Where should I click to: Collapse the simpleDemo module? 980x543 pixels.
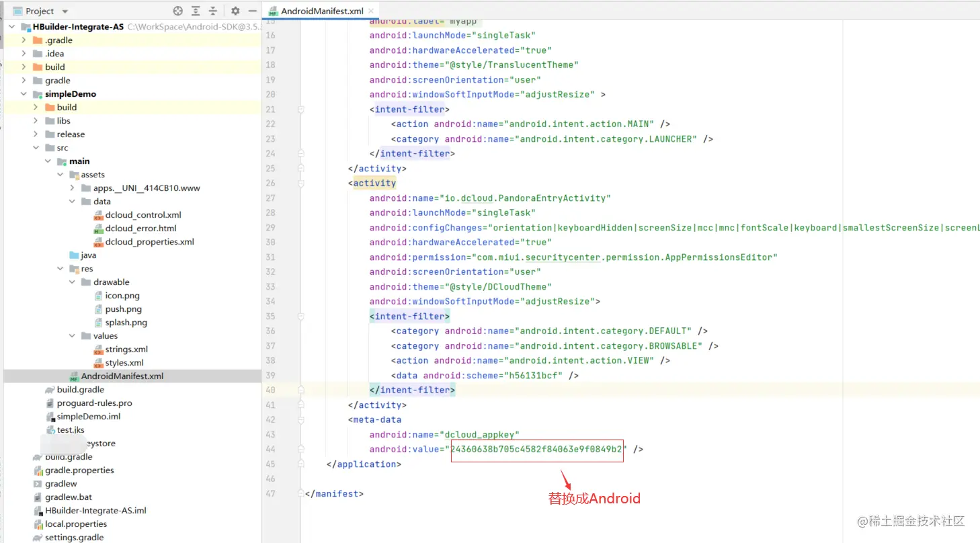[x=25, y=94]
